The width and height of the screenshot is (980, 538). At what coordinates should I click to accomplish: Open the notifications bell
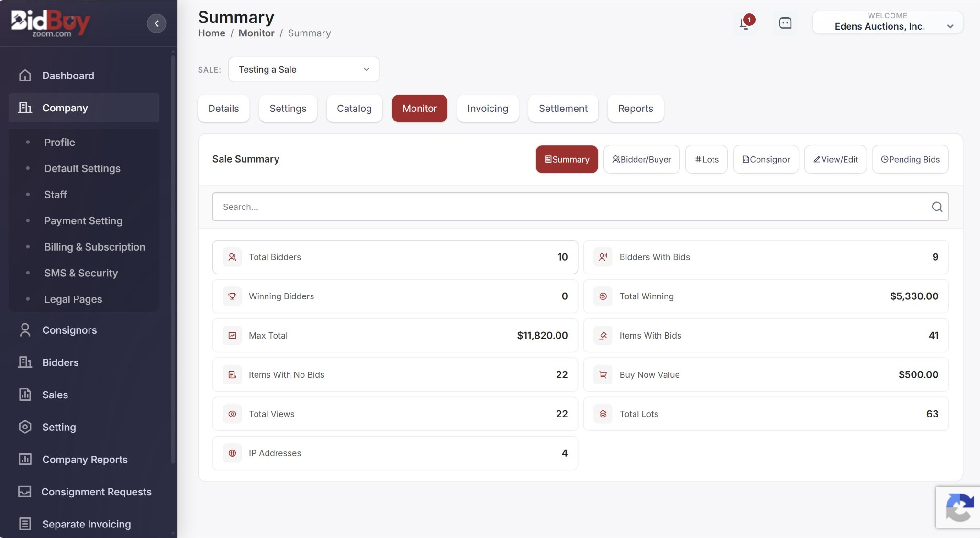pos(745,23)
